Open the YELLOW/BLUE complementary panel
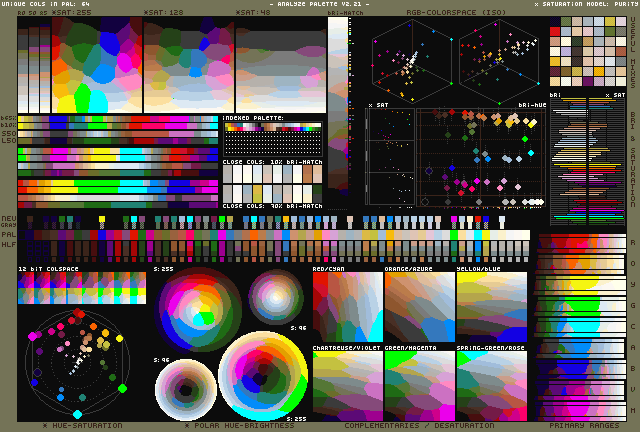The image size is (640, 432). [x=492, y=307]
